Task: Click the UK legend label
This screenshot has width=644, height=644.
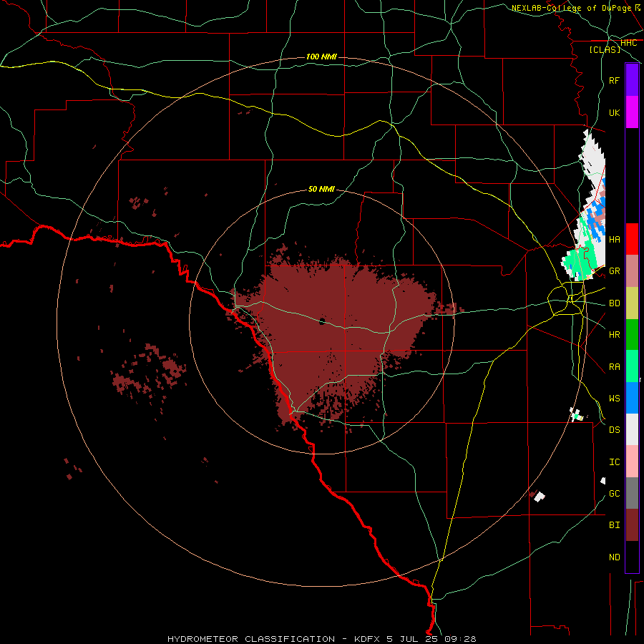Action: (x=614, y=112)
